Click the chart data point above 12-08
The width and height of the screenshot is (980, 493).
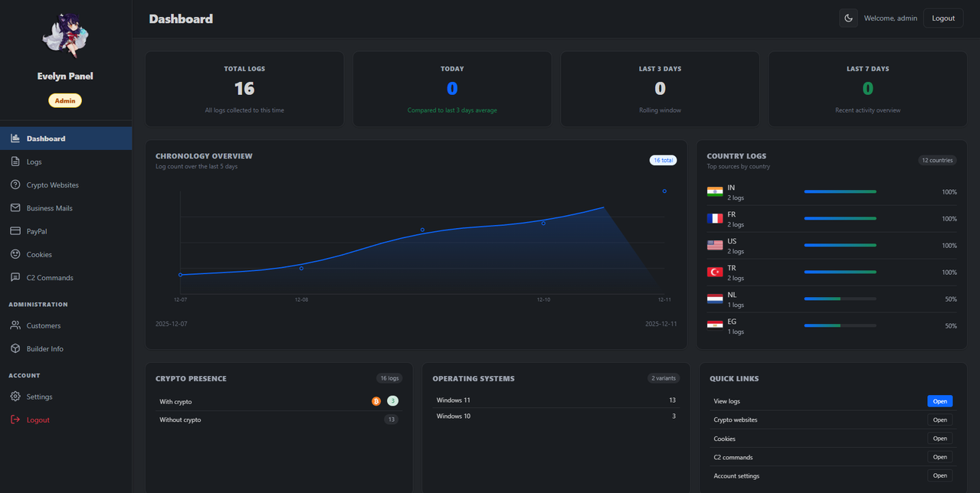coord(301,269)
